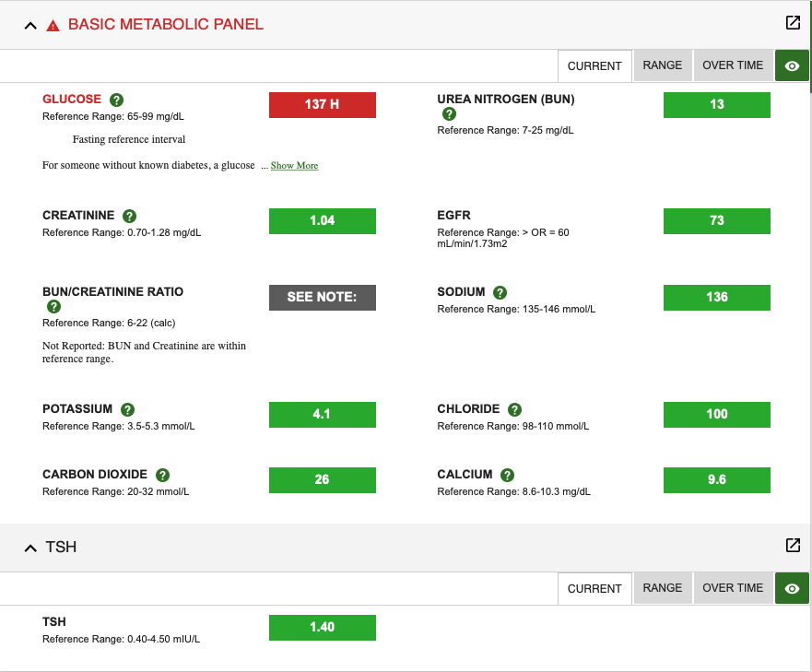Open TSH section external link icon
The height and width of the screenshot is (672, 812).
[x=793, y=545]
